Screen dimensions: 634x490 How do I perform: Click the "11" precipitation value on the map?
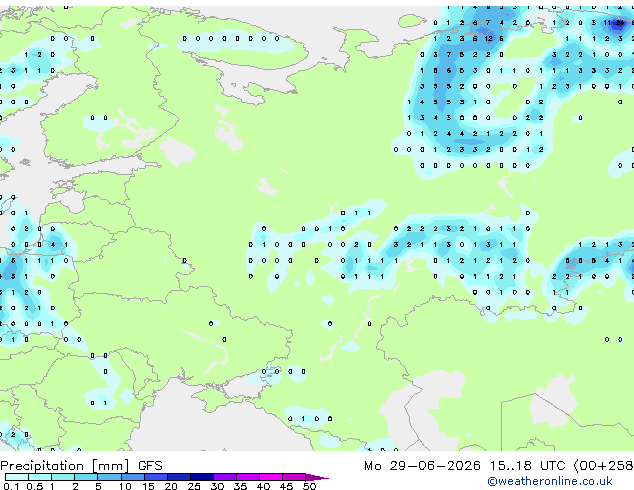click(x=607, y=23)
